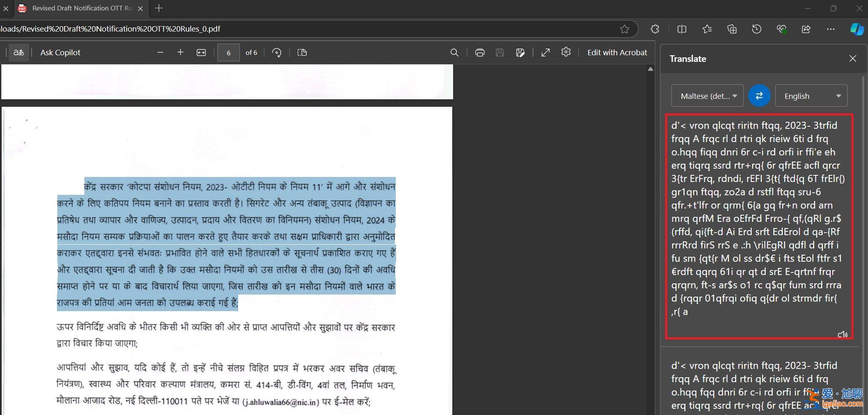Open PDF viewer settings gear

[x=566, y=52]
